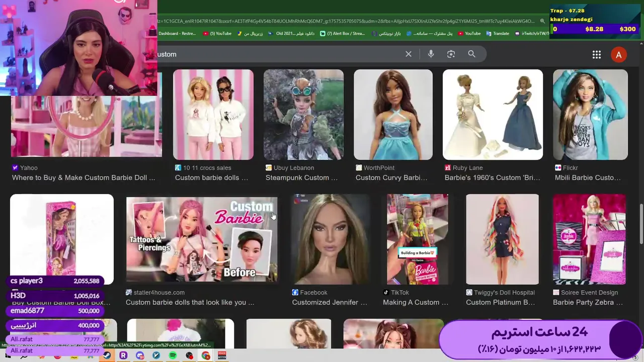Screen dimensions: 644x362
Task: Open Spotify from the taskbar
Action: pos(173,355)
